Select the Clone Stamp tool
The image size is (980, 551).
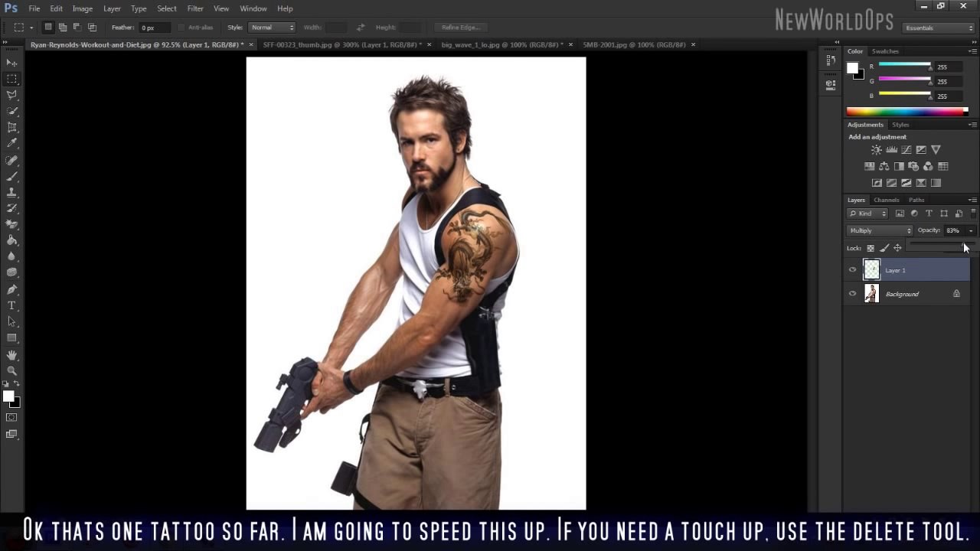click(11, 193)
